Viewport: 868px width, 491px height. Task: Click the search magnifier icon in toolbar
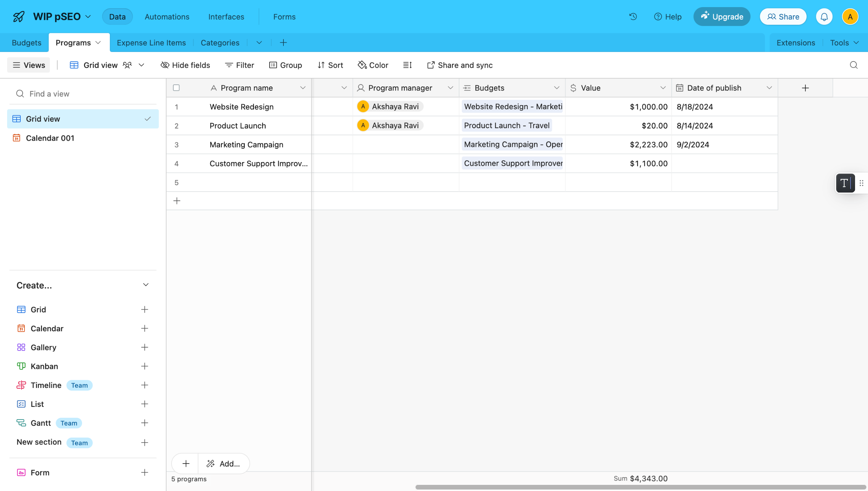click(853, 65)
